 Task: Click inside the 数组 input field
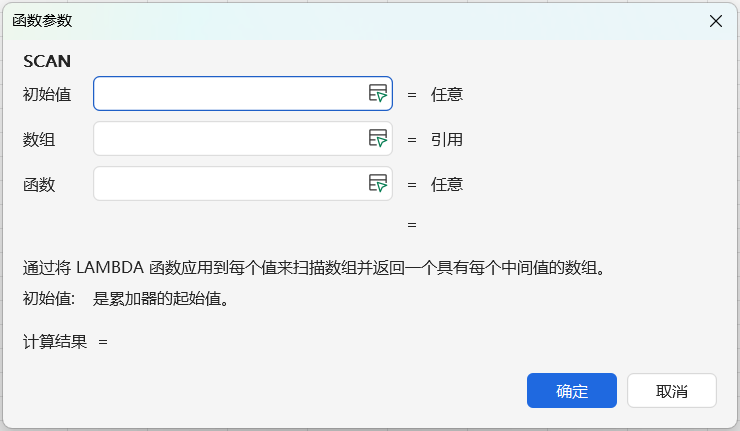click(228, 139)
